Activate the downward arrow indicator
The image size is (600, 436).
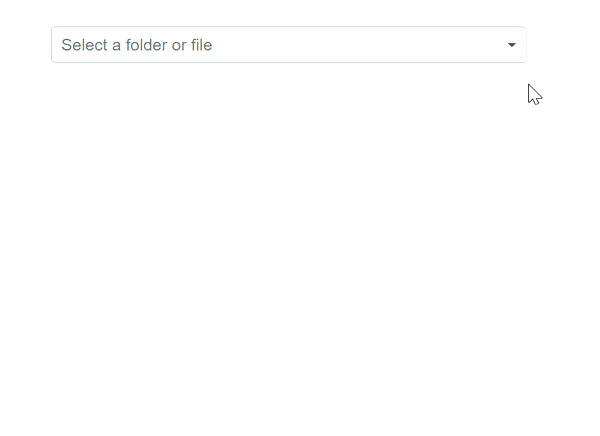tap(512, 45)
